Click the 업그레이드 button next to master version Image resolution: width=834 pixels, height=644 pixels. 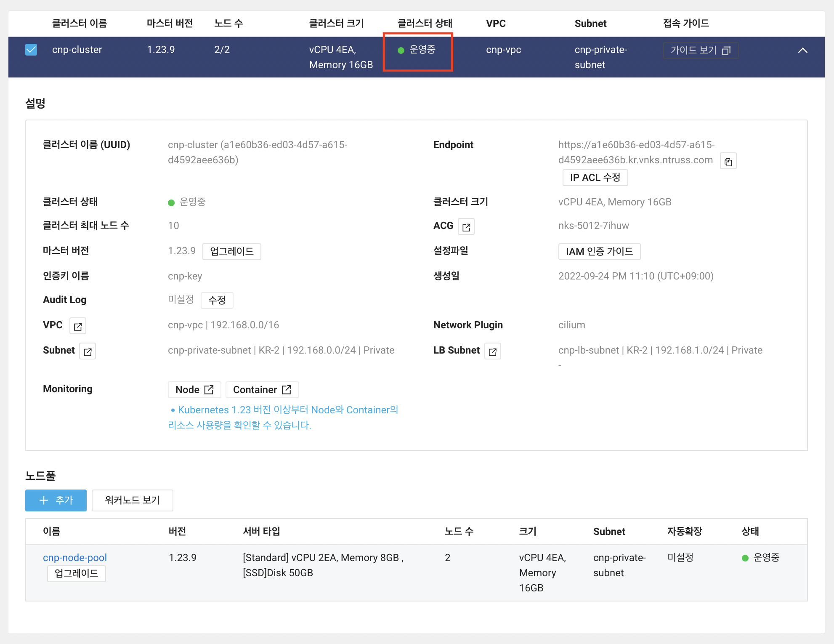(x=231, y=251)
